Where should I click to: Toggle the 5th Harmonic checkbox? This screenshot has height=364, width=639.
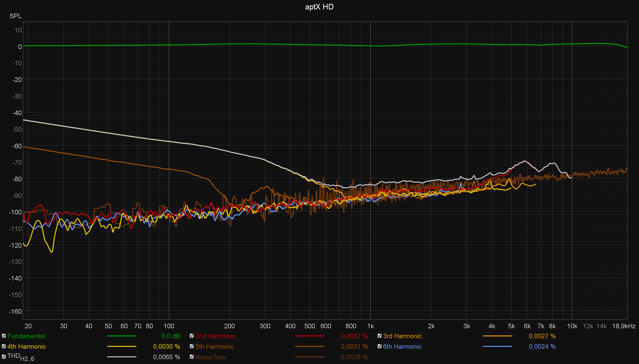[x=192, y=346]
